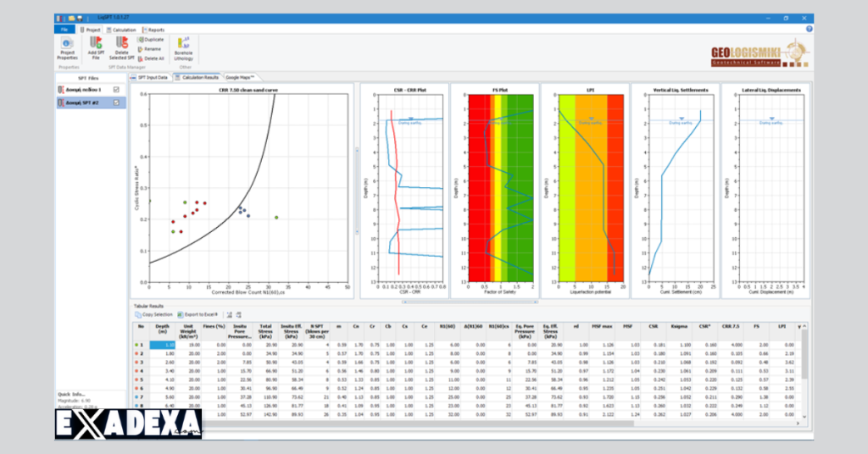
Task: Open the Google Maps tab
Action: tap(242, 77)
